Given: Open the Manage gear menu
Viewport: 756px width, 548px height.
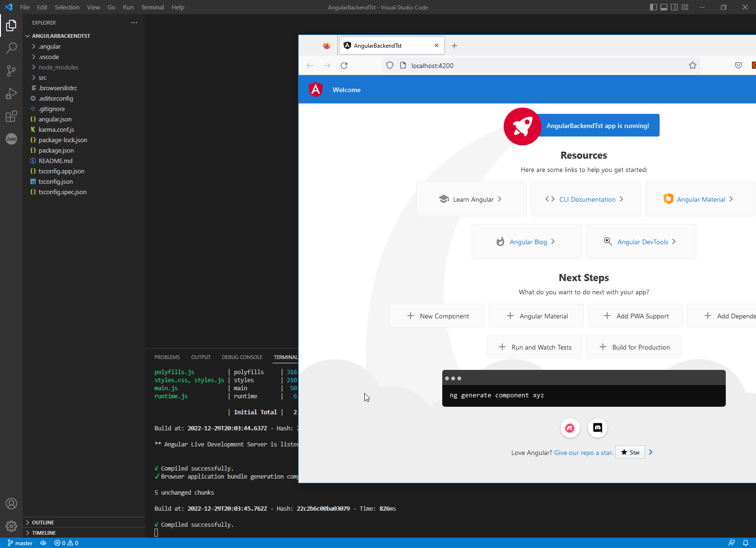Looking at the screenshot, I should [11, 526].
